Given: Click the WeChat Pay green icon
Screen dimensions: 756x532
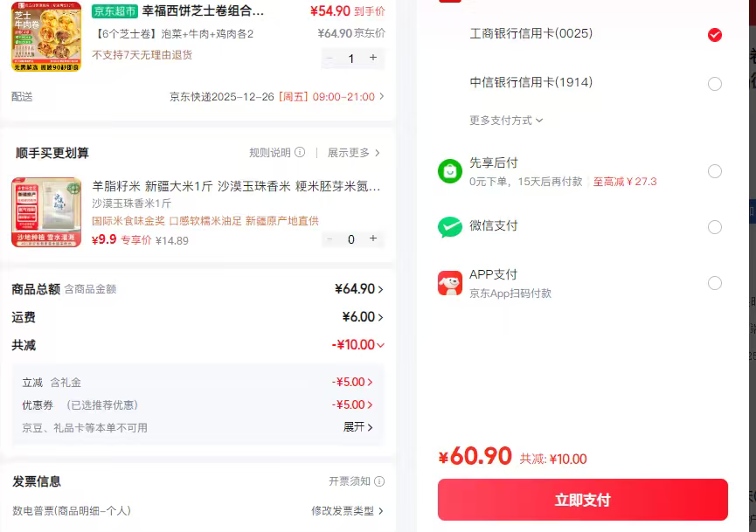Looking at the screenshot, I should [x=449, y=227].
